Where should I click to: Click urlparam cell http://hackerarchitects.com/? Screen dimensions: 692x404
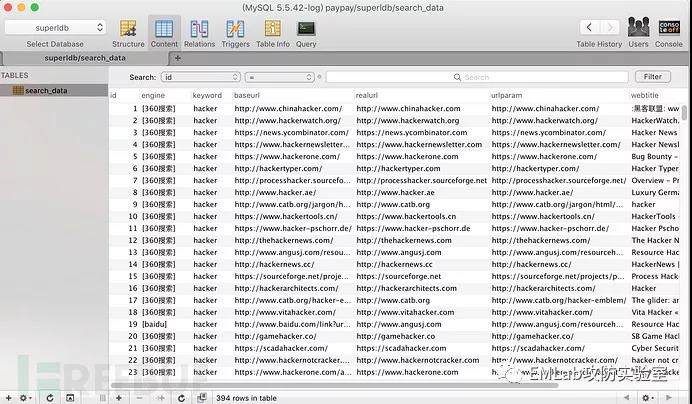click(543, 288)
